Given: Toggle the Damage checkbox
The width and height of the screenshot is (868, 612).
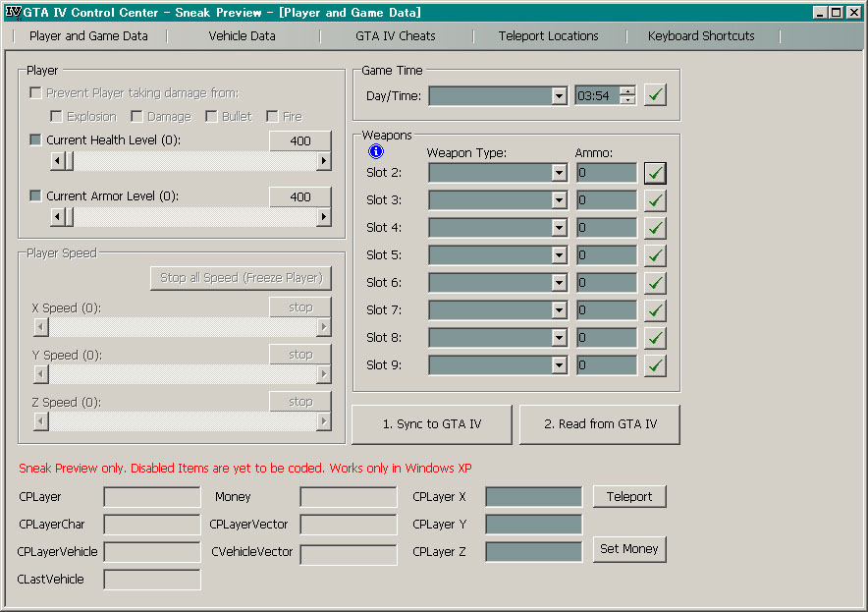Looking at the screenshot, I should click(x=136, y=116).
